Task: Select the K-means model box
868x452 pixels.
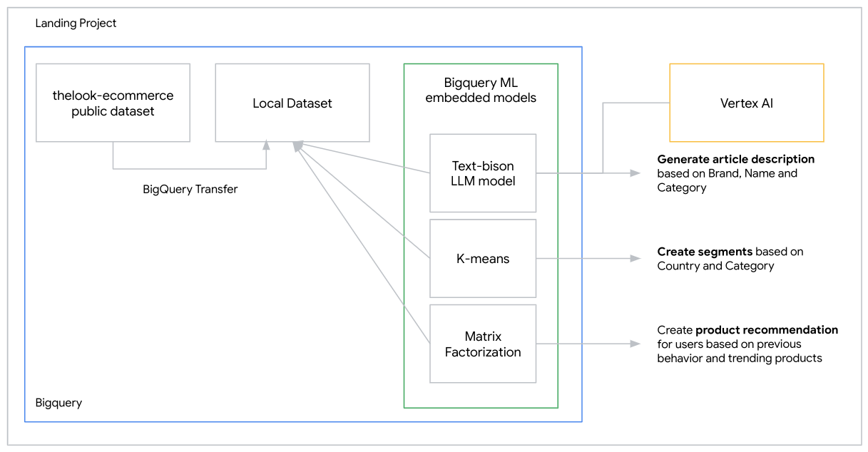Action: (x=483, y=259)
